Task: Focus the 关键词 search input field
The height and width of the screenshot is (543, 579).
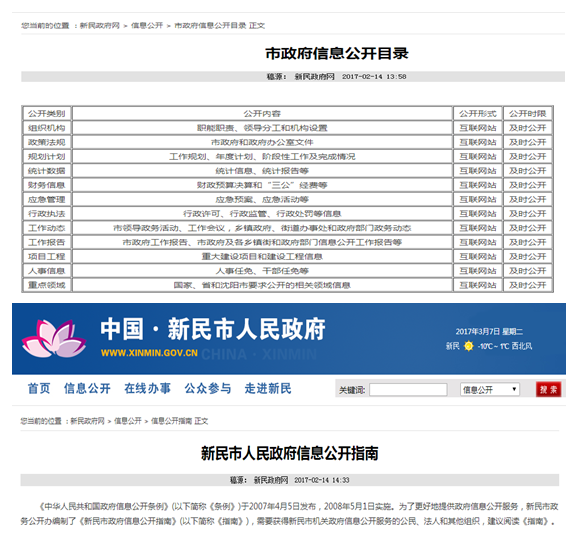Action: point(408,390)
